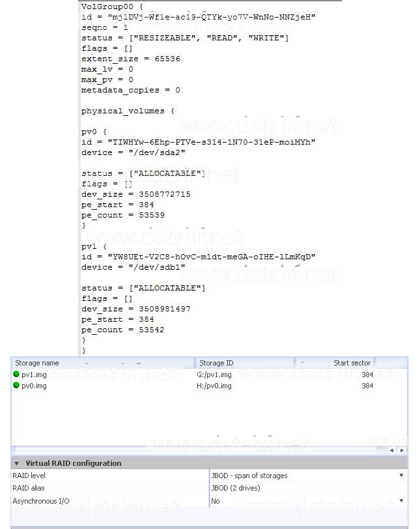Viewport: 420px width, 529px height.
Task: Click the VolGroup00 status RESIZEABLE line
Action: [x=185, y=38]
